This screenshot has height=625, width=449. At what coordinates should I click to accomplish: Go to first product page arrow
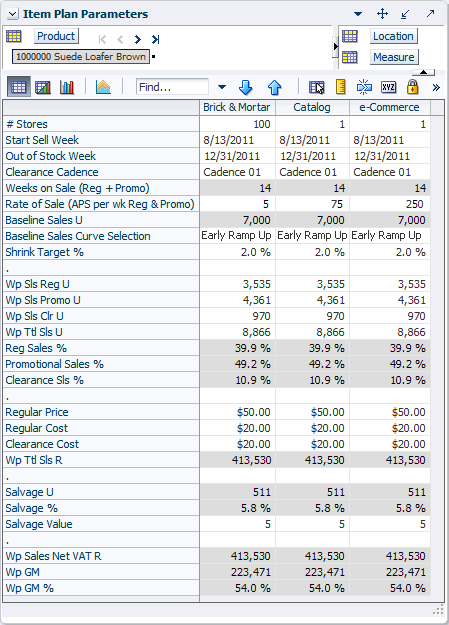point(102,39)
